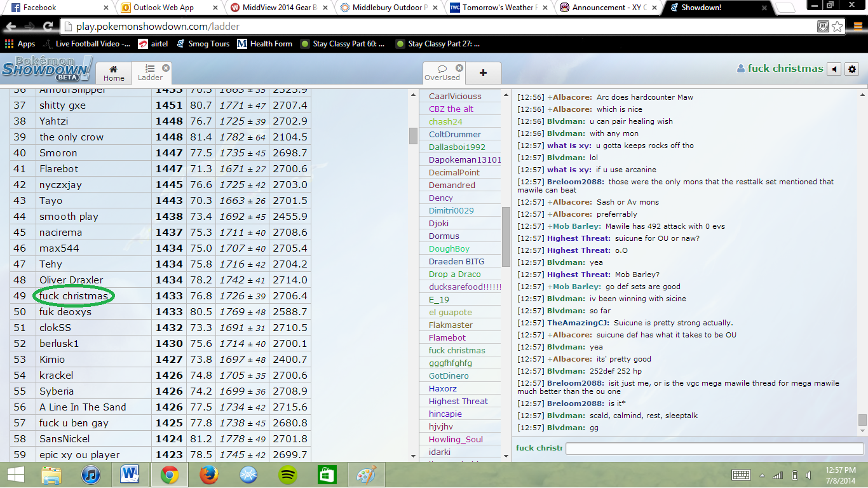The image size is (868, 488).
Task: Click the plus button to join rooms
Action: point(483,72)
